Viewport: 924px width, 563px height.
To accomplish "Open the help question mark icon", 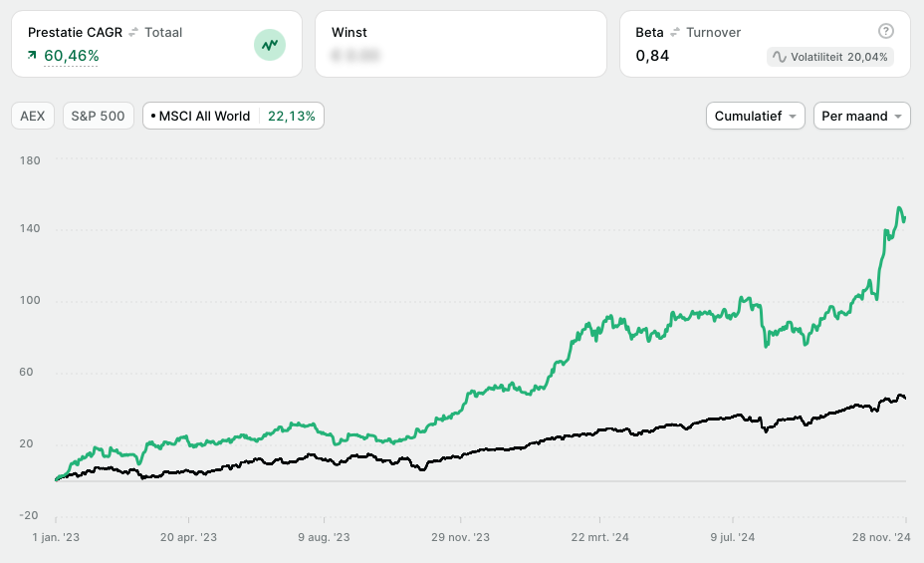I will tap(886, 32).
